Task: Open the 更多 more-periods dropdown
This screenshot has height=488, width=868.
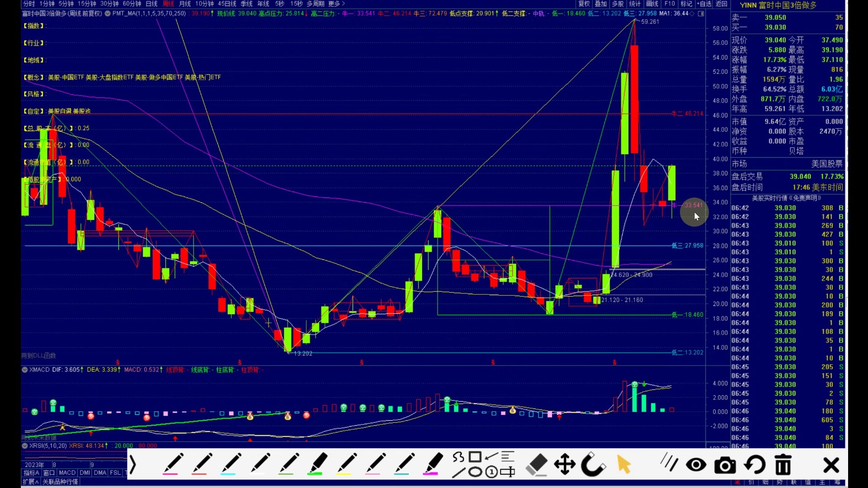Action: coord(337,4)
